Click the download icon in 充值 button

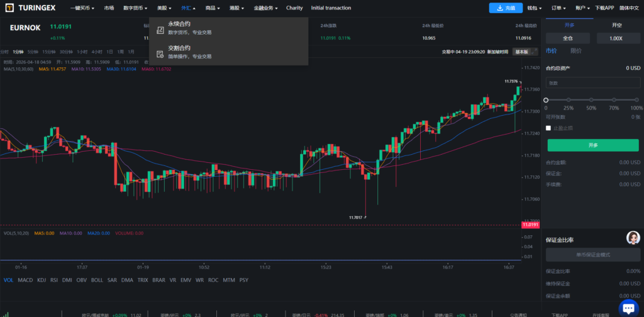[499, 8]
